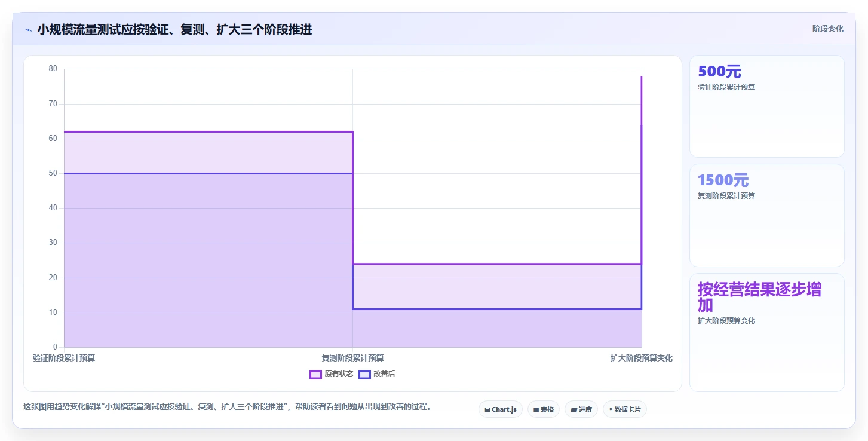This screenshot has height=441, width=868.
Task: Click the 扩大阶段预算变化 caption in card
Action: click(x=726, y=321)
